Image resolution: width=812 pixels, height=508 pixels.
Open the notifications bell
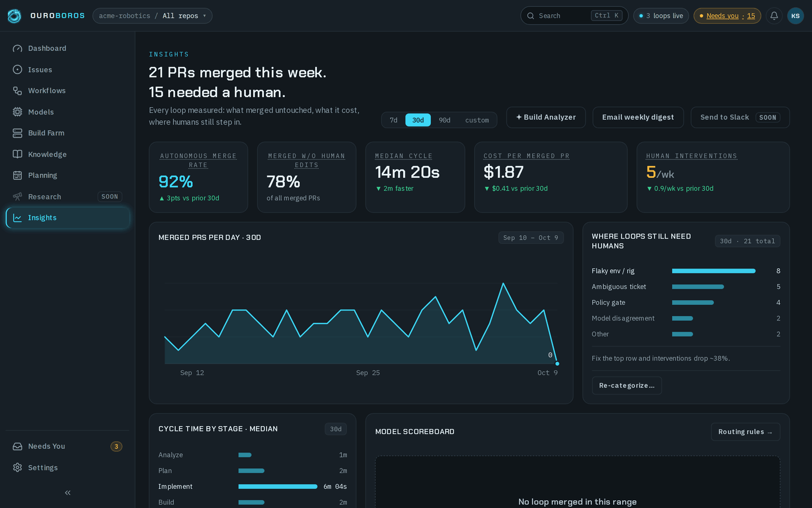coord(774,16)
